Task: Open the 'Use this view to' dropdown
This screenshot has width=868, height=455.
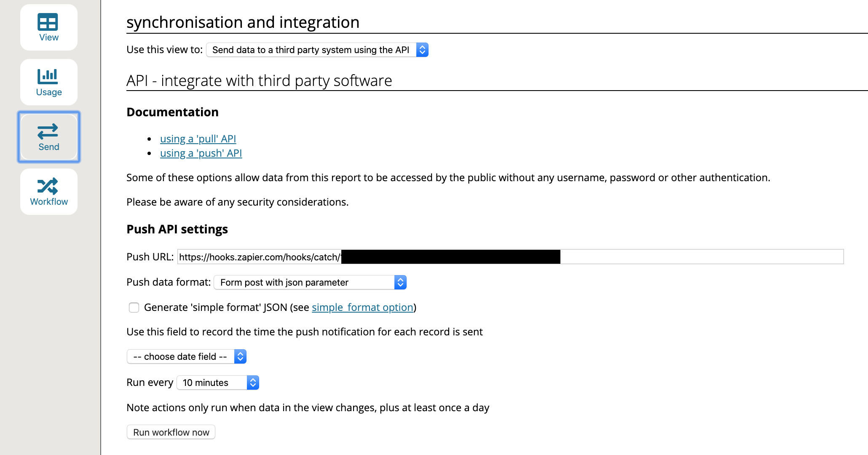Action: pyautogui.click(x=317, y=50)
